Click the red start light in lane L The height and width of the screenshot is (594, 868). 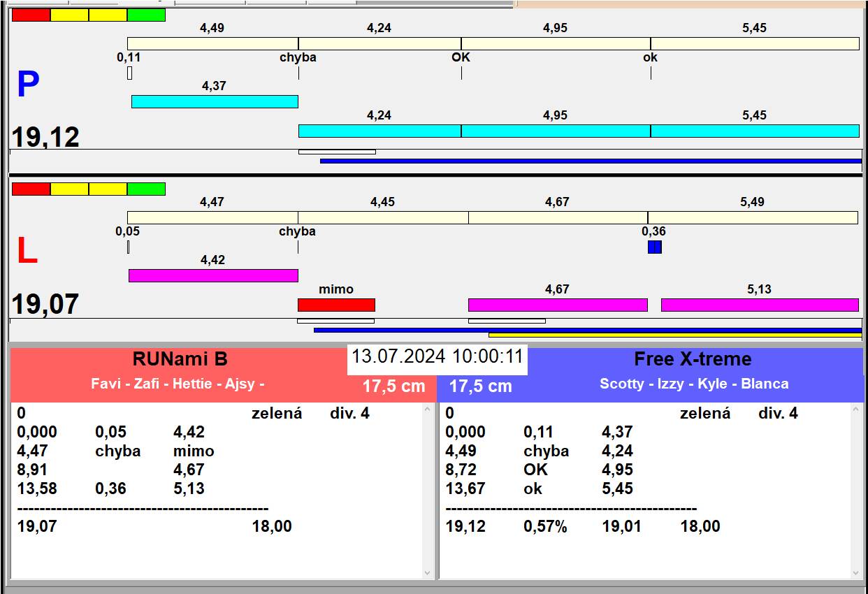(31, 189)
